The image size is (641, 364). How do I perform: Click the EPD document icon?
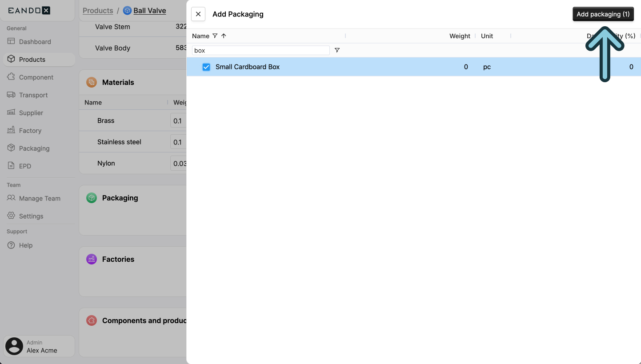[x=11, y=166]
